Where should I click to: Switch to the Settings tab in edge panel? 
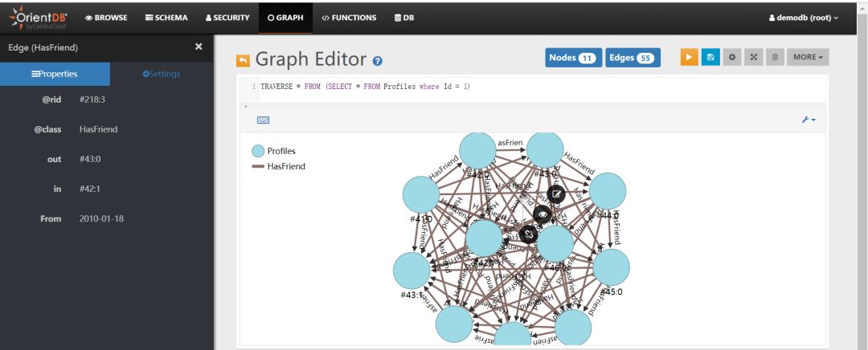point(161,74)
